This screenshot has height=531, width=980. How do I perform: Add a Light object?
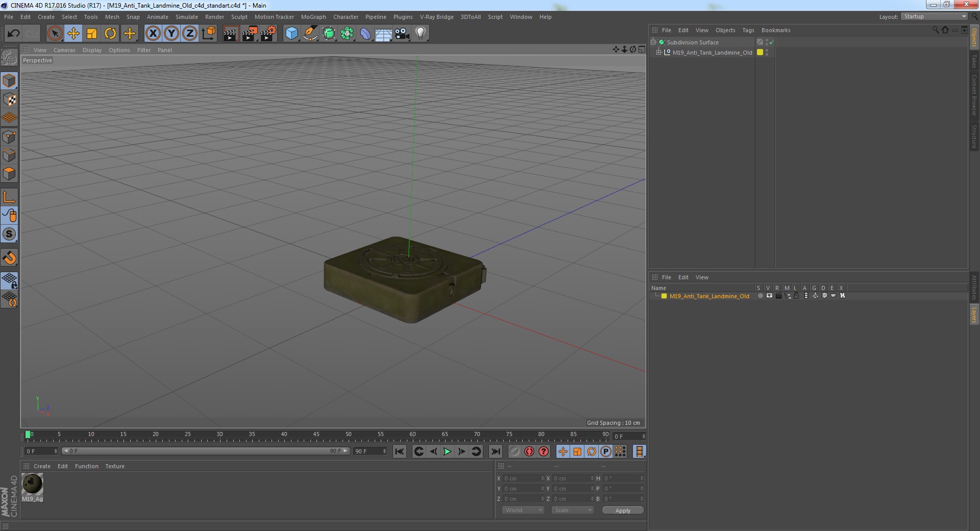(421, 34)
